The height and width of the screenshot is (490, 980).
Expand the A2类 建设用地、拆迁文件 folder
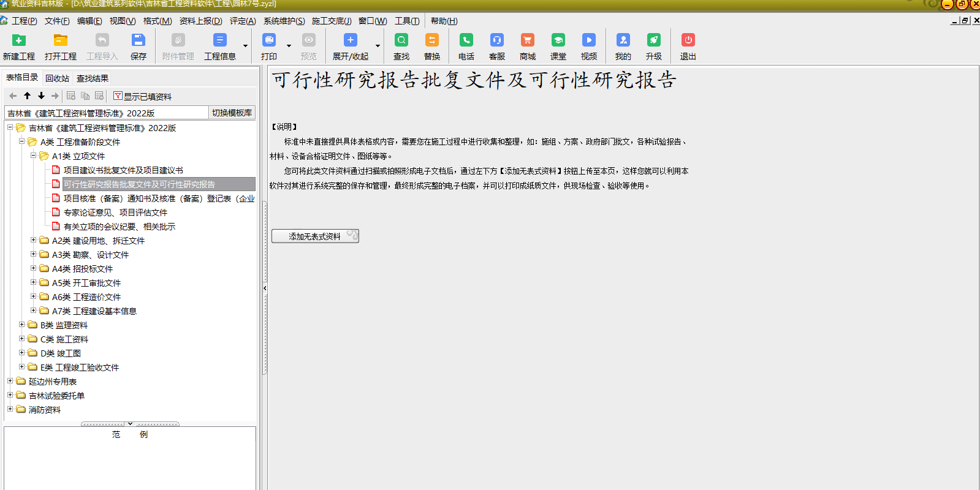tap(34, 240)
